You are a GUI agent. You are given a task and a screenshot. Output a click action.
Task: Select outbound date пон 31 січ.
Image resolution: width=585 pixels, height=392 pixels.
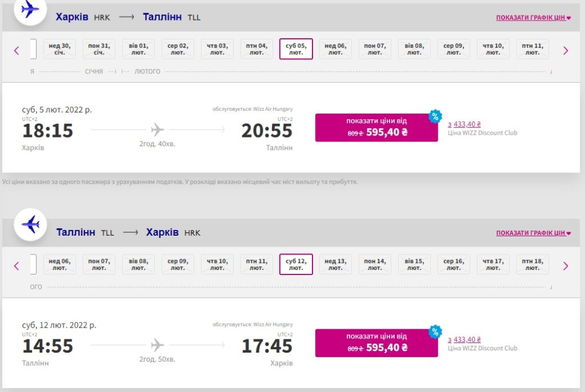tap(99, 49)
